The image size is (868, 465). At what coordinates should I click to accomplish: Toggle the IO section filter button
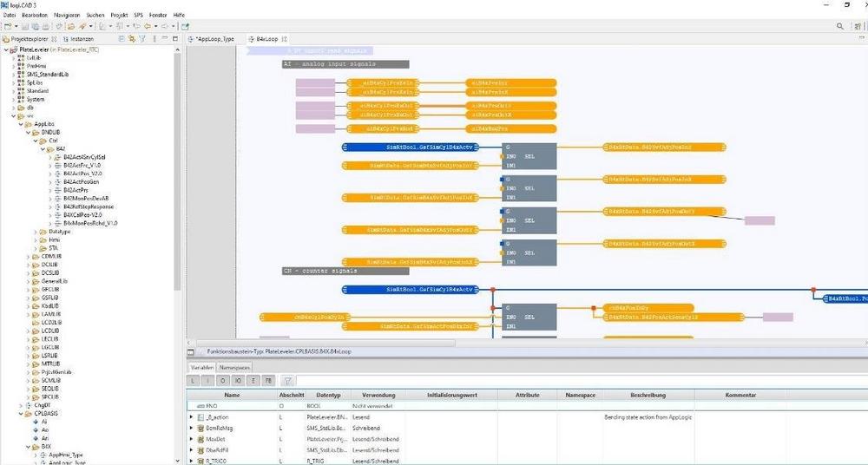point(238,380)
